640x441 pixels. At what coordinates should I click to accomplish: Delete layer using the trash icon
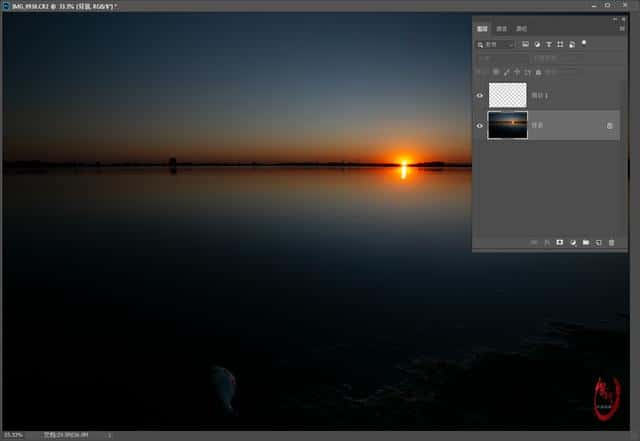point(611,242)
